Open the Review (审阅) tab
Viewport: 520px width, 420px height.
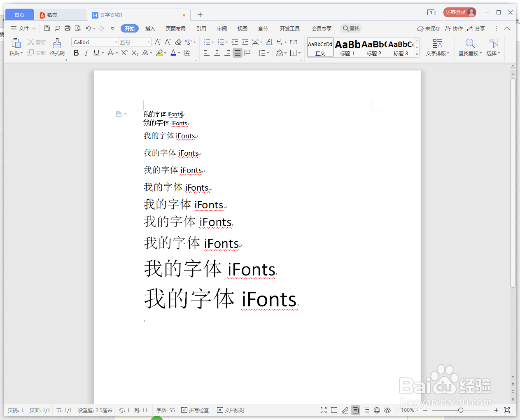[x=222, y=28]
